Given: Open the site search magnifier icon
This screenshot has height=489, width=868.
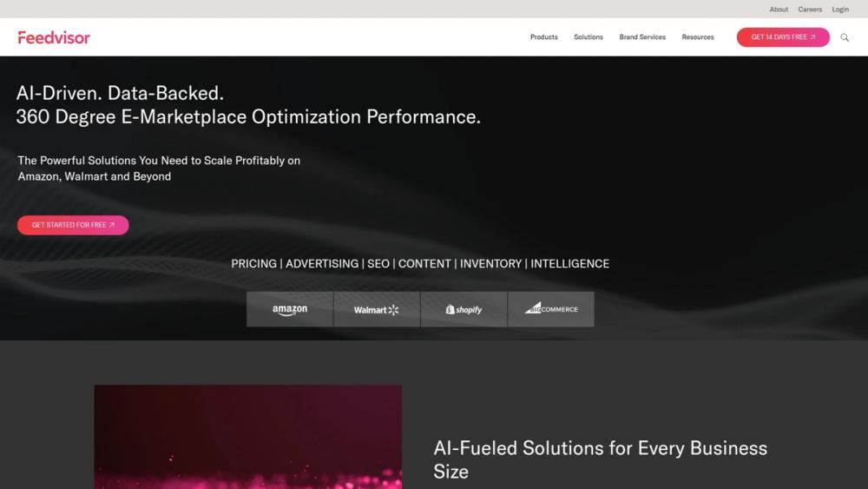Looking at the screenshot, I should tap(845, 37).
